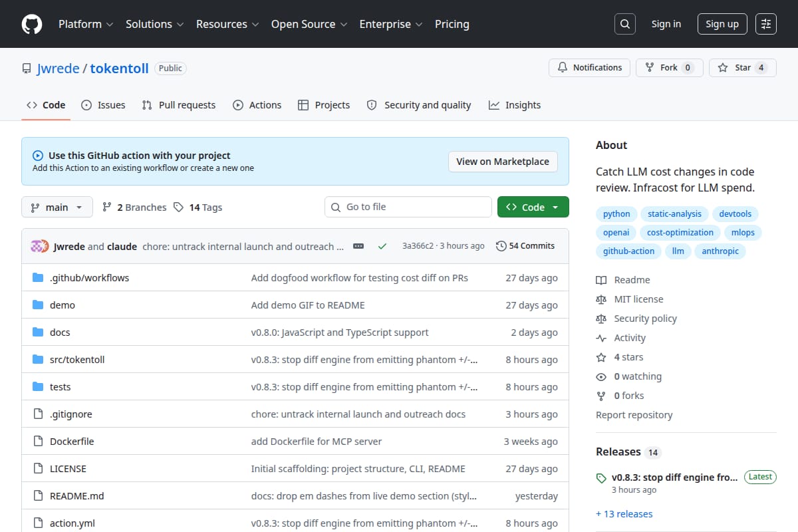Click the Sign up button
This screenshot has height=532, width=798.
[722, 24]
